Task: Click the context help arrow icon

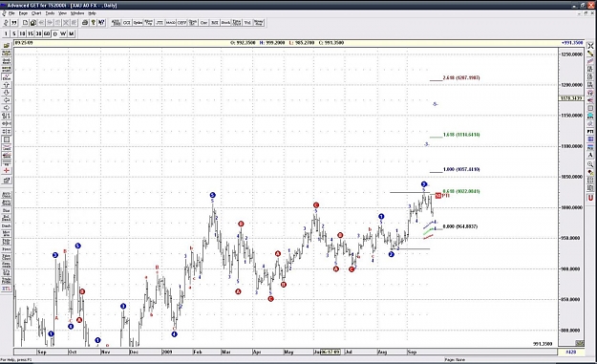Action: (101, 23)
